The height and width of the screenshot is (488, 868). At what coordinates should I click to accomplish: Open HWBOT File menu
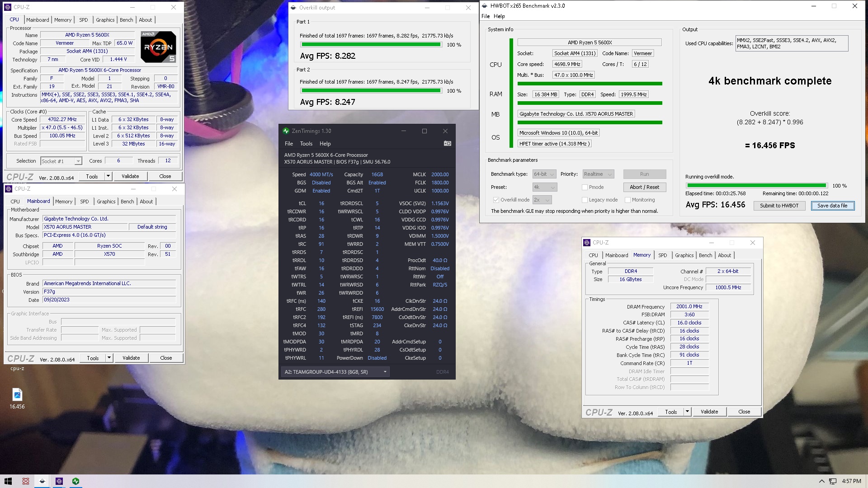pyautogui.click(x=486, y=16)
